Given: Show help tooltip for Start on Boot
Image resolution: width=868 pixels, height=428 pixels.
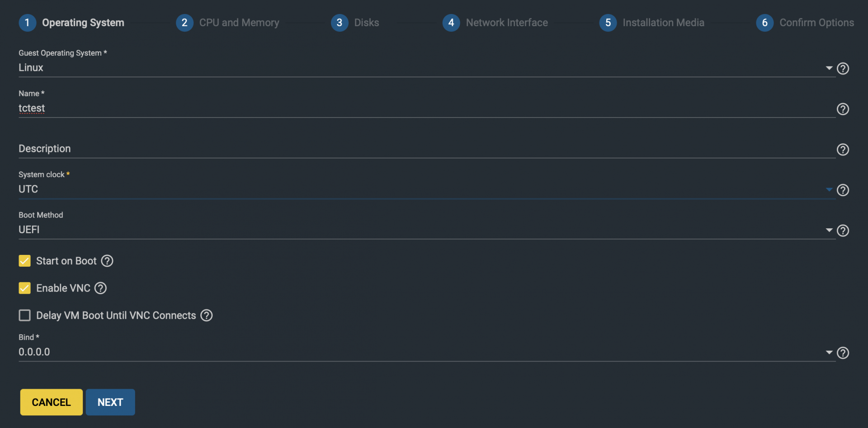Looking at the screenshot, I should [107, 261].
